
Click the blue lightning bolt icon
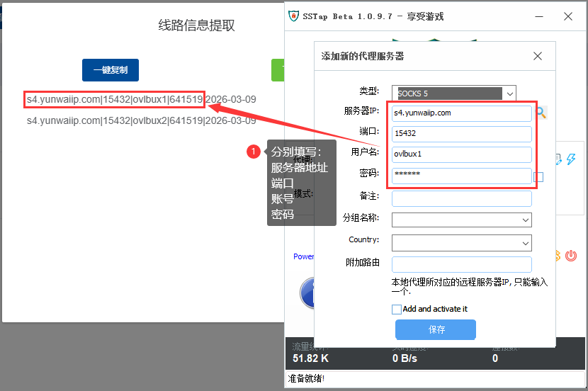point(571,160)
